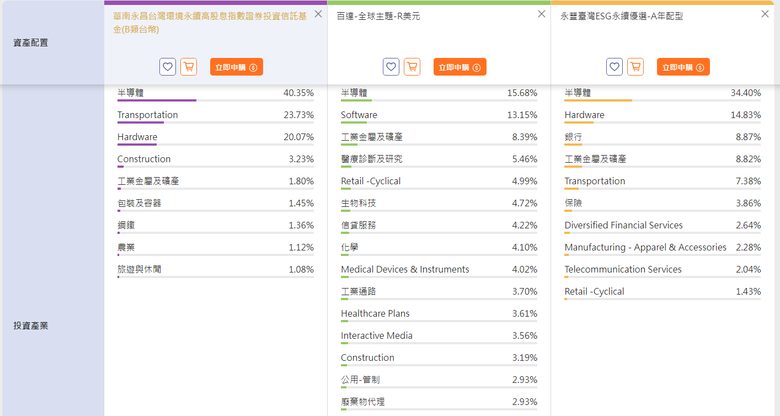The width and height of the screenshot is (780, 416).
Task: Remove 華南永昌台灣環境永續 fund from comparison
Action: 318,14
